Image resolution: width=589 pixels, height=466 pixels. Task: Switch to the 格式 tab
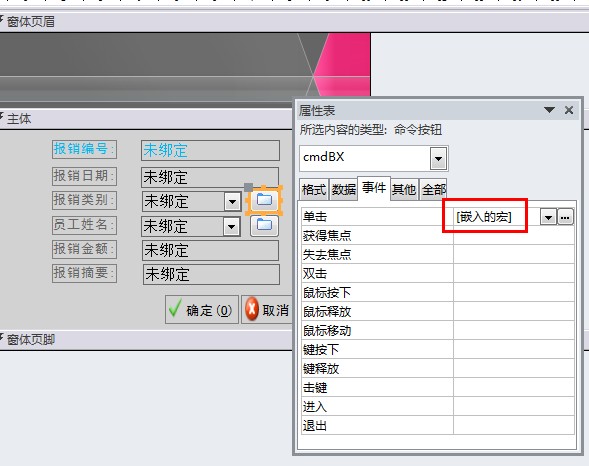(x=314, y=190)
